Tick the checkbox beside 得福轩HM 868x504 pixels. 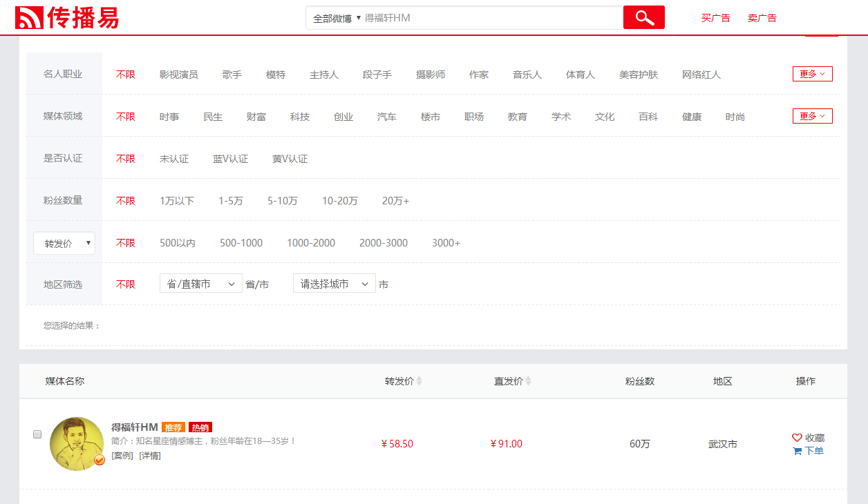pyautogui.click(x=37, y=434)
